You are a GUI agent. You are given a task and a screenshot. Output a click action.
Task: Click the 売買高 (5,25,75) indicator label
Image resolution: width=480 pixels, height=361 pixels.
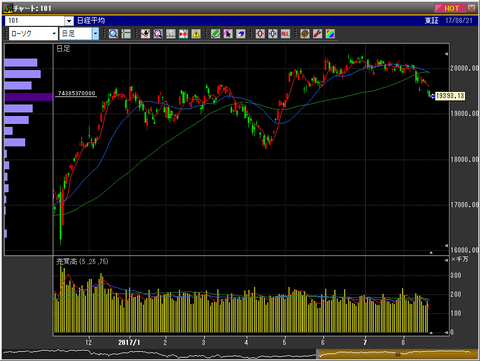tap(82, 262)
